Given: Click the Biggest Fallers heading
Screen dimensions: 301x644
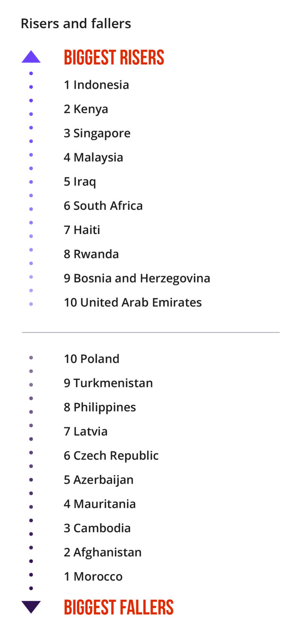Looking at the screenshot, I should coord(119,608).
